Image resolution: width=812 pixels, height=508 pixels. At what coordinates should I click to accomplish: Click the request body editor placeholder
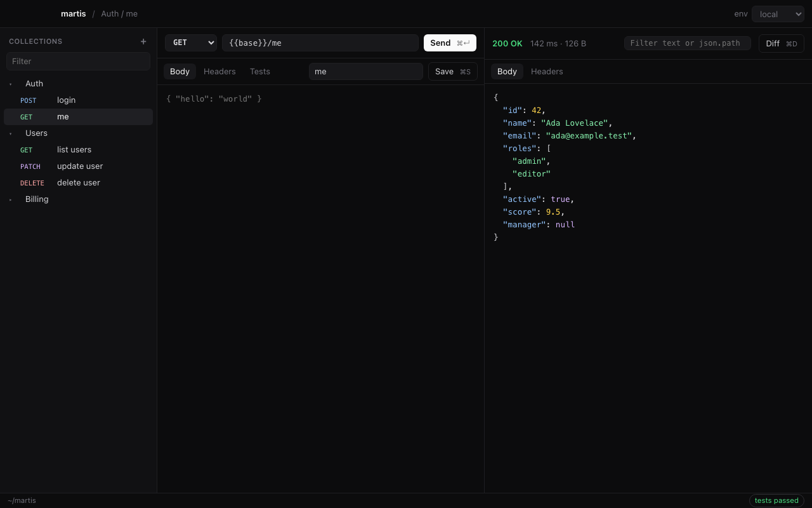214,98
